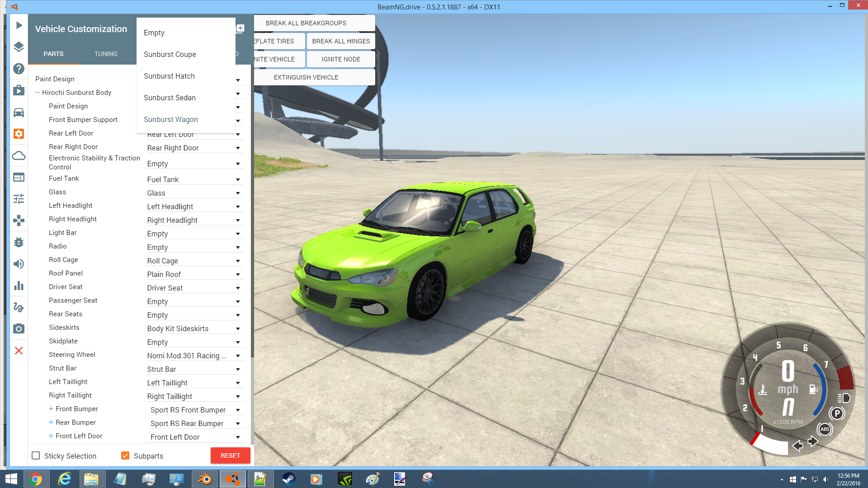Expand the Rear Bumper subparts

[51, 422]
